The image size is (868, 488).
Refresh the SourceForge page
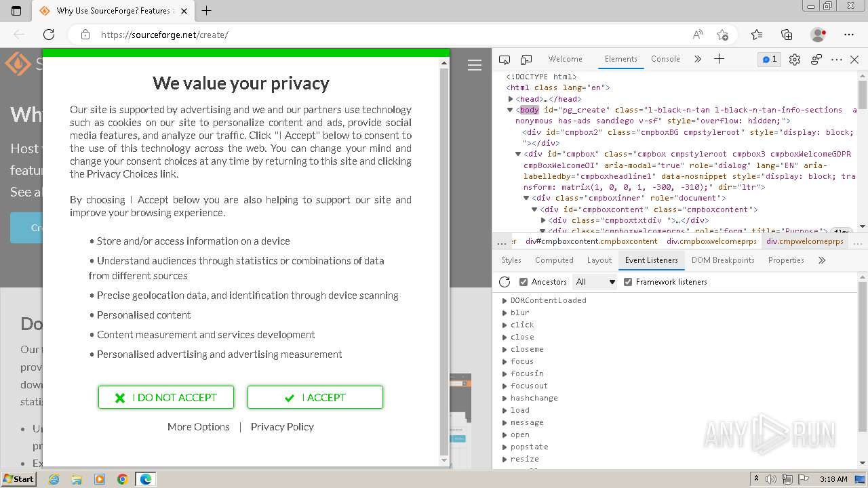[49, 35]
